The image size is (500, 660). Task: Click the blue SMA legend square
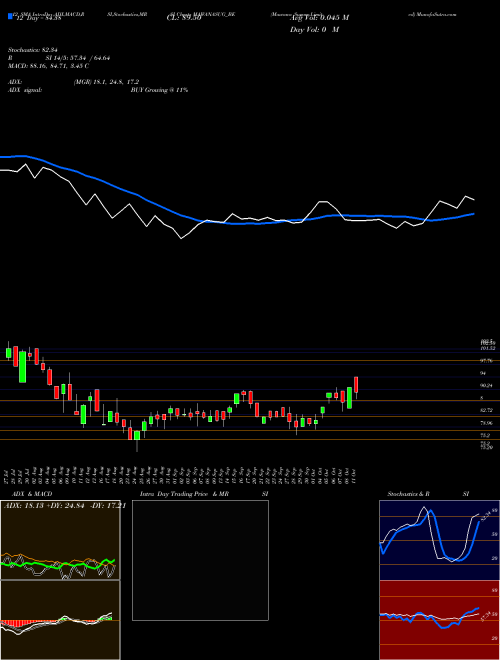click(x=10, y=17)
